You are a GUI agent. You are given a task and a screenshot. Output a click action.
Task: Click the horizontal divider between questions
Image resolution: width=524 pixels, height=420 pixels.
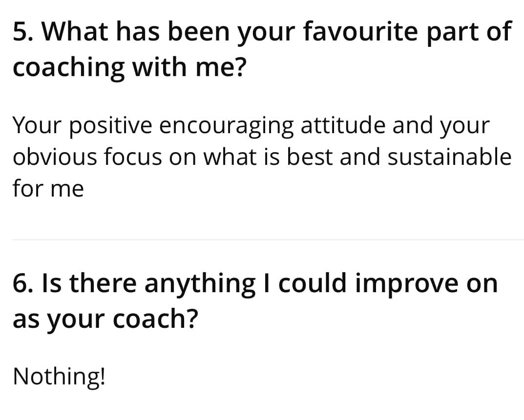[268, 240]
